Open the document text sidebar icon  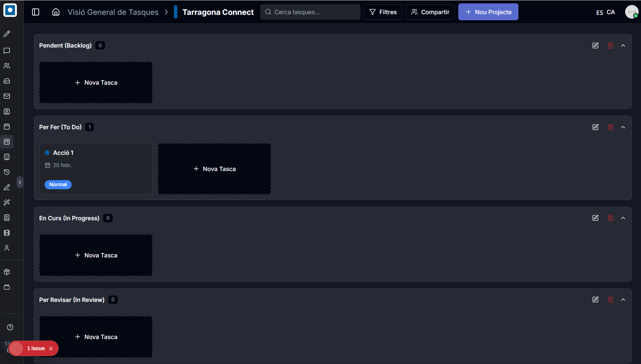click(7, 218)
